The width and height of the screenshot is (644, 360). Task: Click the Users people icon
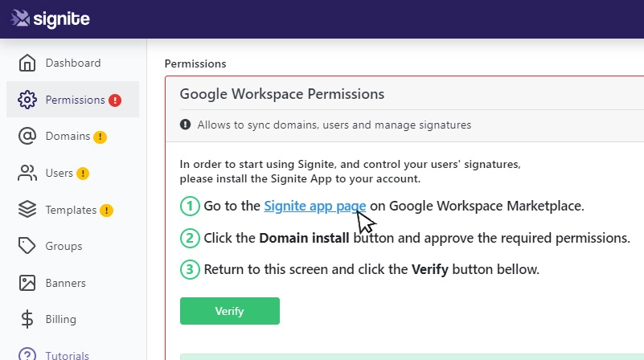27,173
